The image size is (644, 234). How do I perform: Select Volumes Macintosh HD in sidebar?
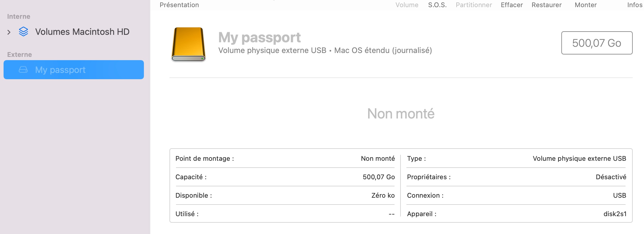82,32
